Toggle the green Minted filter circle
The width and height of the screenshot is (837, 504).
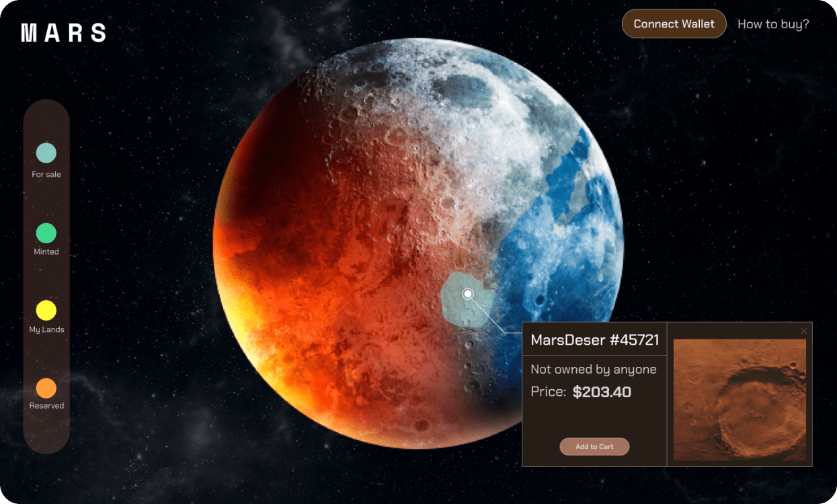[x=46, y=233]
